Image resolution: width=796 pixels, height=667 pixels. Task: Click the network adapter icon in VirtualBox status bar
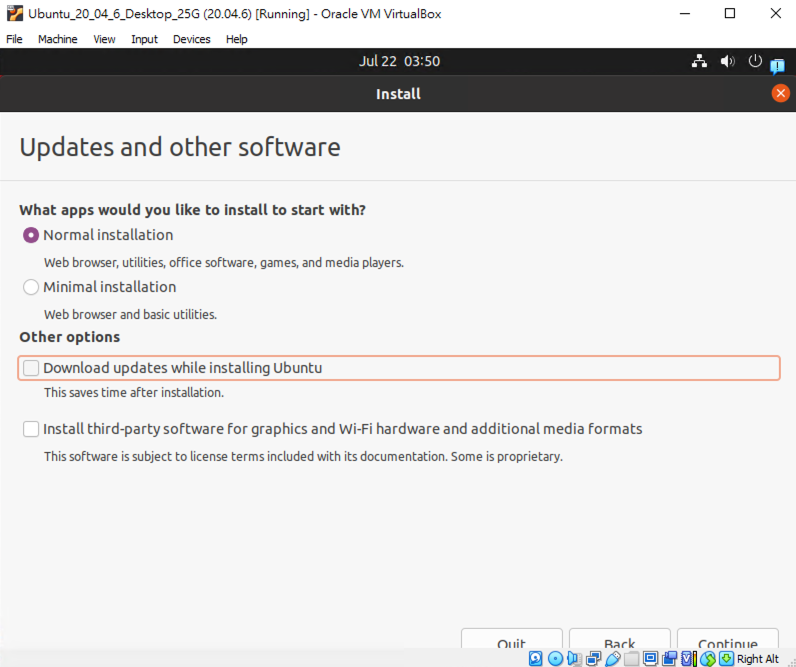tap(593, 659)
